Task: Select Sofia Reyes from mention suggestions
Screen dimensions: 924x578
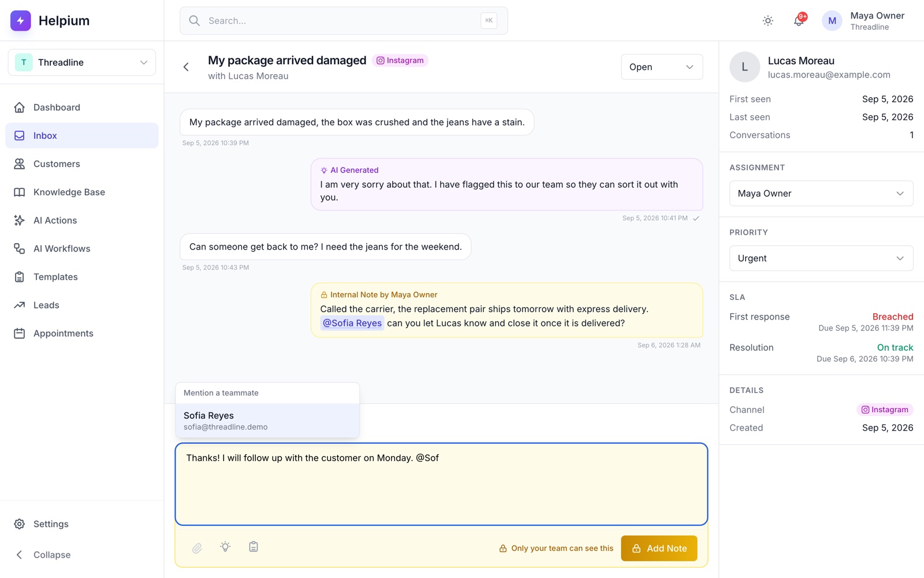Action: [267, 421]
